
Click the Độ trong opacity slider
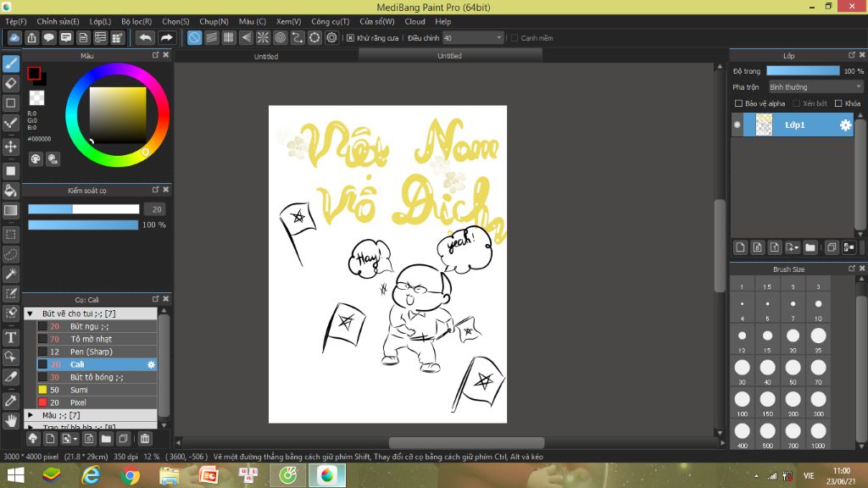tap(803, 71)
